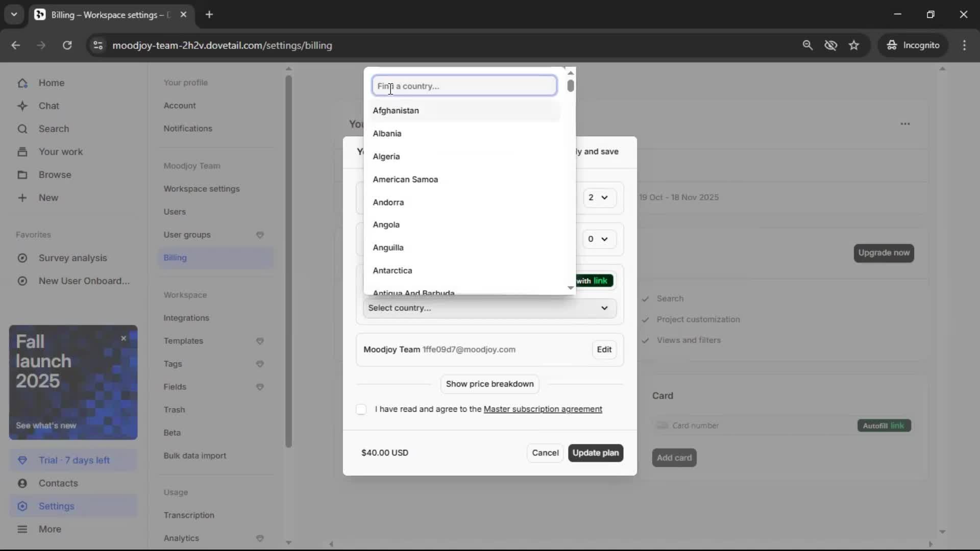Image resolution: width=980 pixels, height=551 pixels.
Task: Click the Update plan button
Action: click(x=595, y=453)
